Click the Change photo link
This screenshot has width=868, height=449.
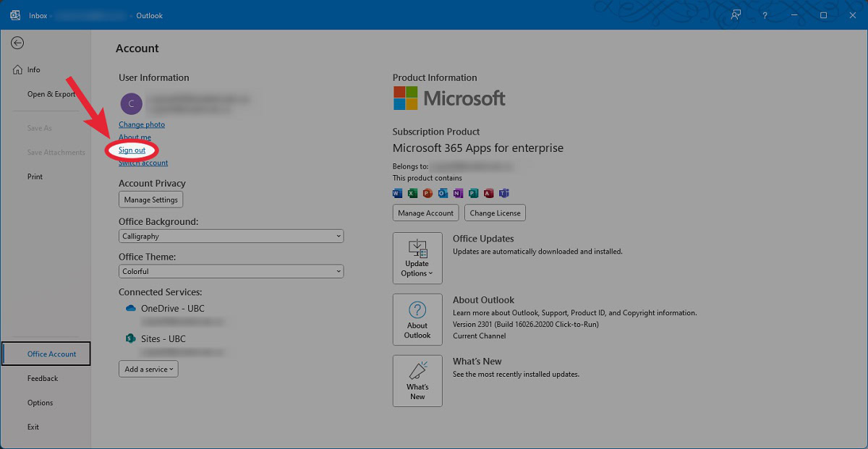[x=142, y=124]
